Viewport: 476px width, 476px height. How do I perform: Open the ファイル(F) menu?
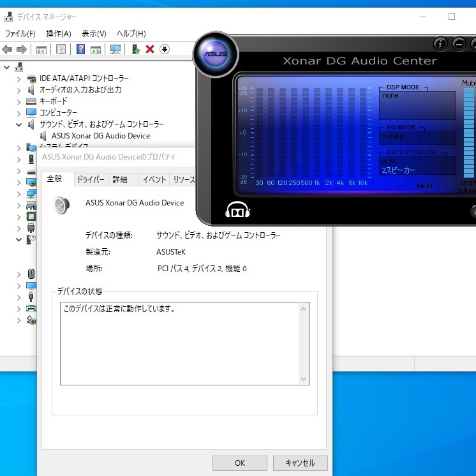tap(20, 33)
